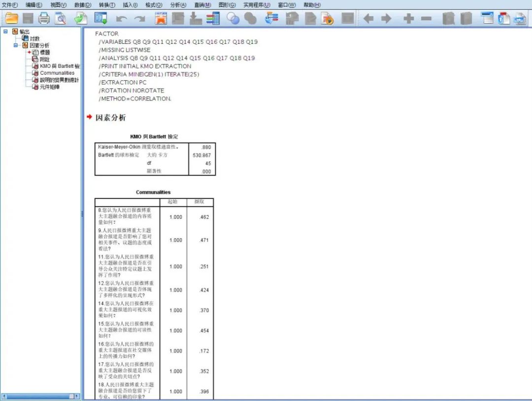Click the Undo arrow icon
The width and height of the screenshot is (532, 401).
tap(121, 19)
